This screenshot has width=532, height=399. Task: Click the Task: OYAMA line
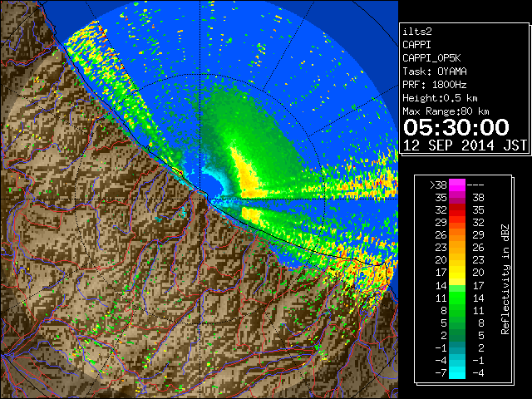click(x=435, y=71)
